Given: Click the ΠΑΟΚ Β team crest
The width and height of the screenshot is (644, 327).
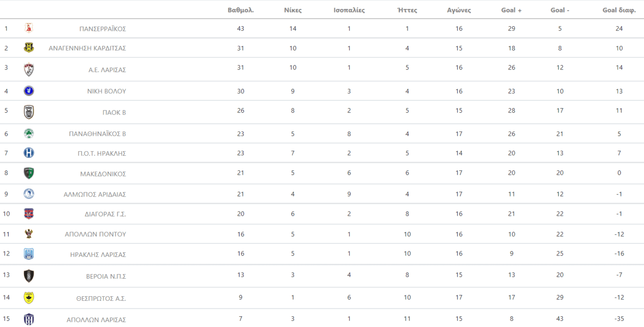Looking at the screenshot, I should 29,112.
